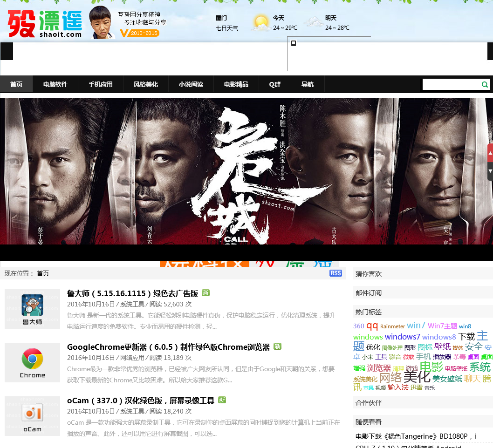Viewport: 493px width, 448px height.
Task: Open the oCam 汉化绿色版 article title
Action: point(141,400)
